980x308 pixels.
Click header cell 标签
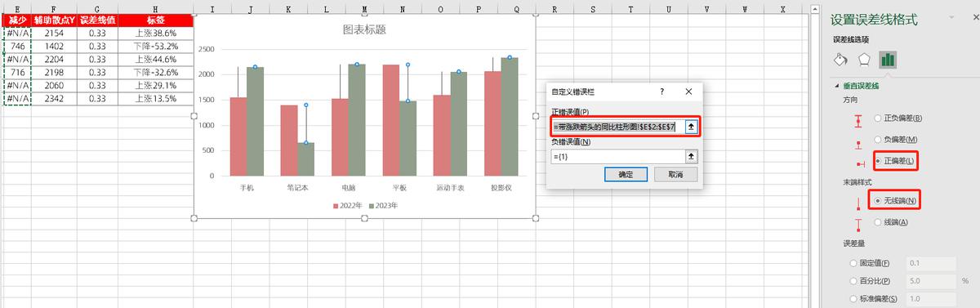(155, 20)
